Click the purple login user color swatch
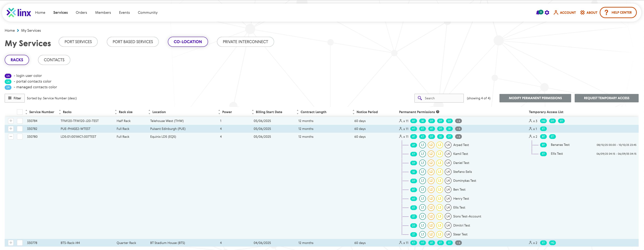 tap(8, 76)
